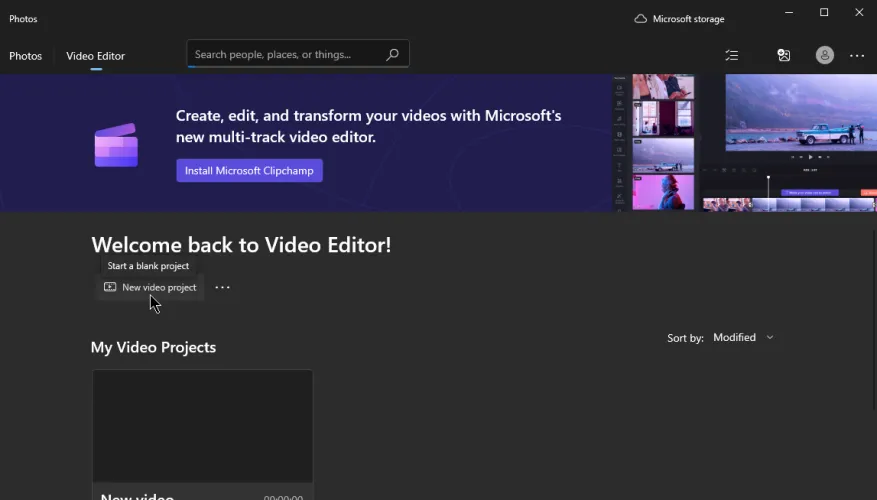Image resolution: width=877 pixels, height=500 pixels.
Task: Click the Clipchamp clapperboard logo
Action: point(116,146)
